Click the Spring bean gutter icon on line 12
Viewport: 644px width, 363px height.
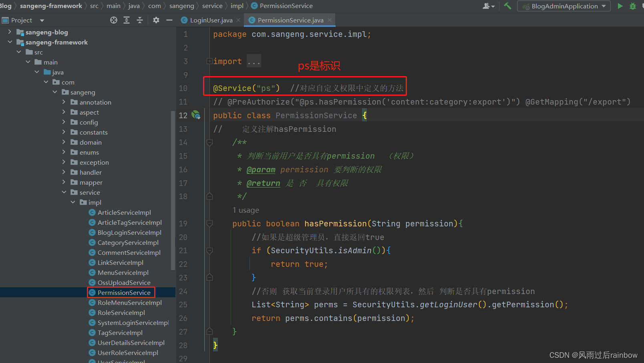coord(196,115)
